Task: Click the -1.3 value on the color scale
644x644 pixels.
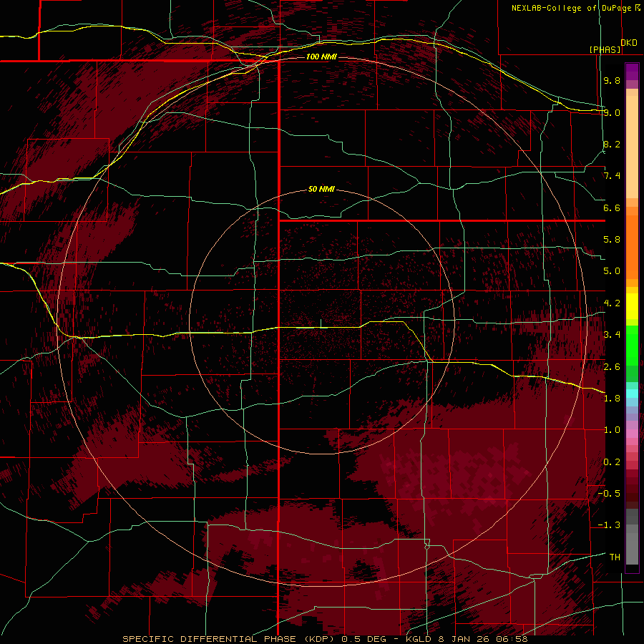Action: [609, 525]
